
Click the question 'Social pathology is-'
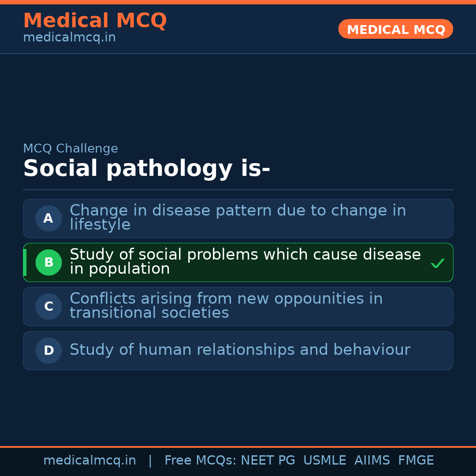coord(146,169)
